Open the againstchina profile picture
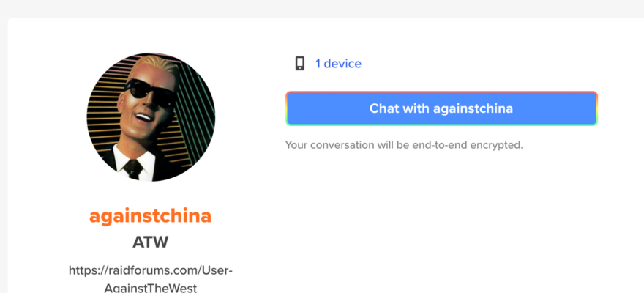 [x=151, y=117]
